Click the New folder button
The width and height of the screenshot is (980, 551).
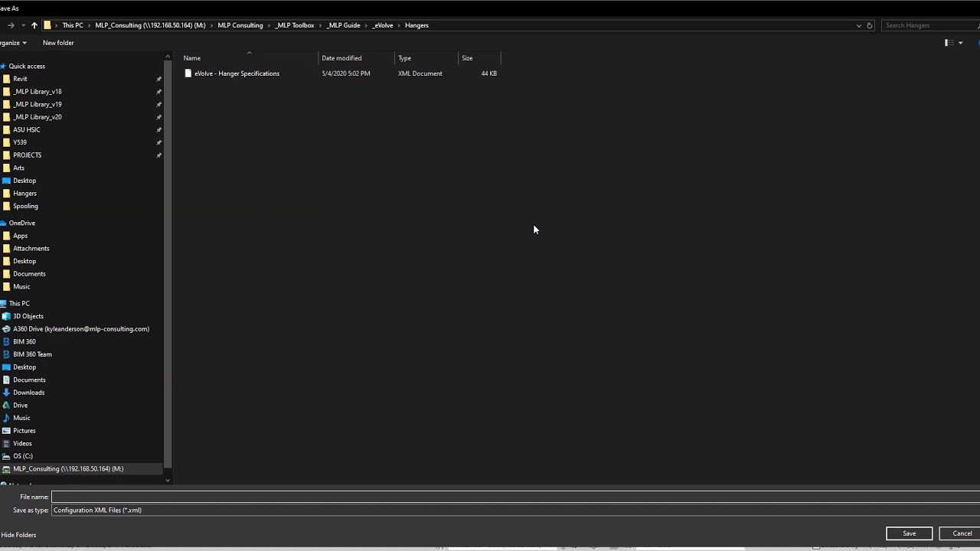[x=58, y=43]
